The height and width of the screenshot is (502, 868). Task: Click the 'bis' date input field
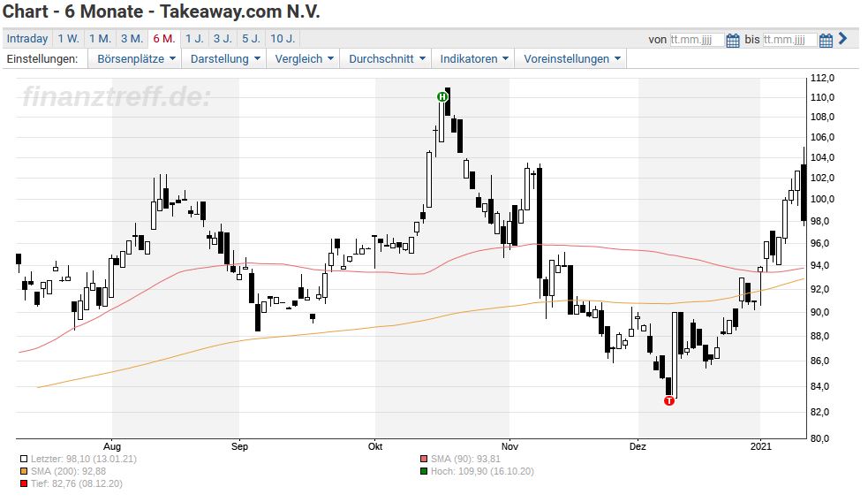point(789,40)
